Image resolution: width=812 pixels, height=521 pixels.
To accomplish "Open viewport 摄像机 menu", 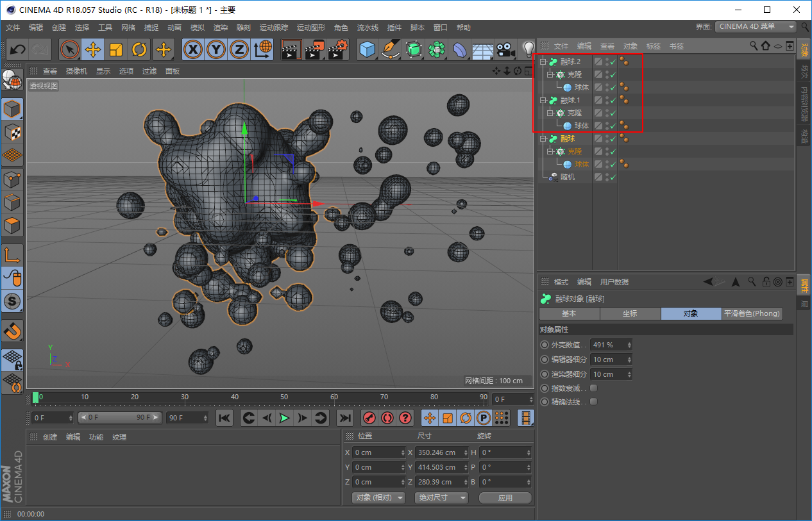I will coord(76,71).
